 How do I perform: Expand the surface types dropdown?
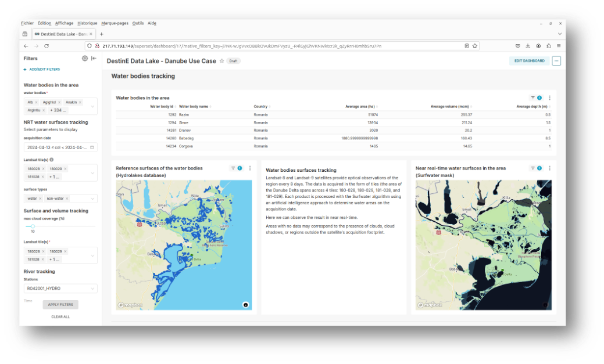pos(92,199)
